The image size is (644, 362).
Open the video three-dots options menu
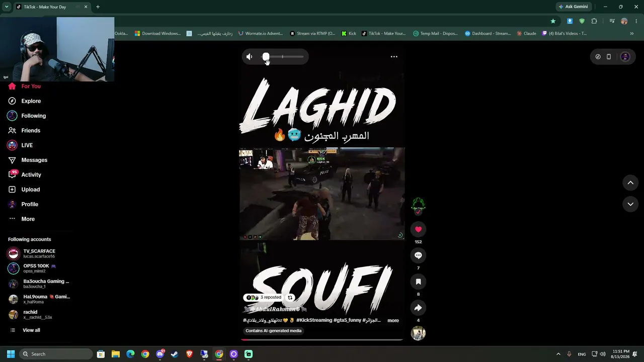coord(394,57)
